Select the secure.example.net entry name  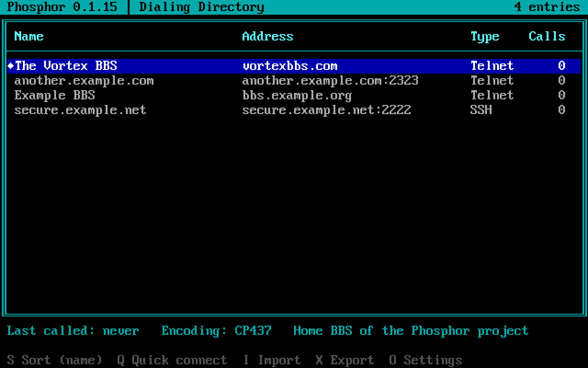coord(80,110)
